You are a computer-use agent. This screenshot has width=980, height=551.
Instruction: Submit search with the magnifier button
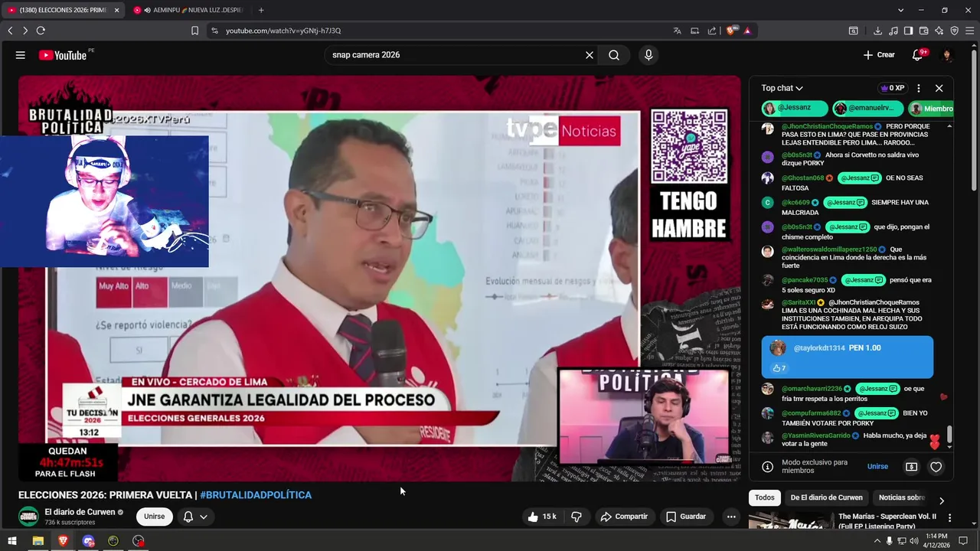click(x=614, y=55)
